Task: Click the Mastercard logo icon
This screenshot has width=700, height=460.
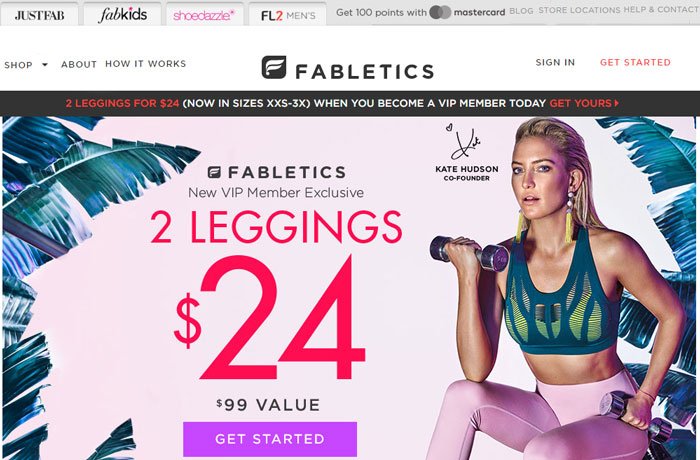Action: pyautogui.click(x=440, y=13)
